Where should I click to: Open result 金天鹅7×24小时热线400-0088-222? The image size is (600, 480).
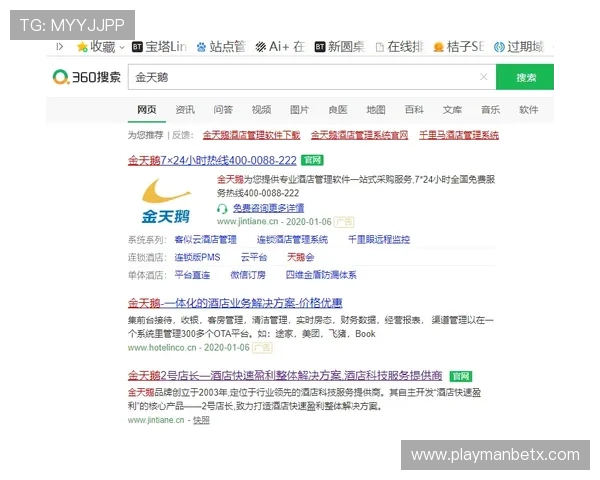tap(212, 160)
